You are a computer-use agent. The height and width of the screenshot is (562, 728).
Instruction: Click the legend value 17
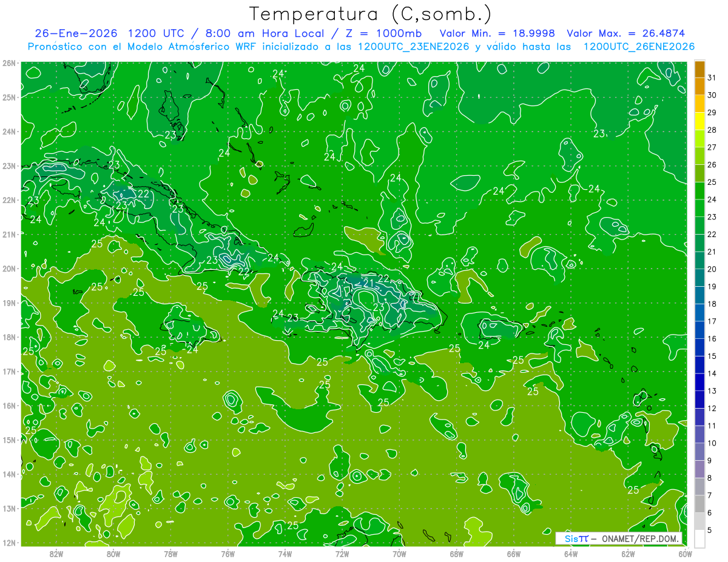[x=712, y=321]
